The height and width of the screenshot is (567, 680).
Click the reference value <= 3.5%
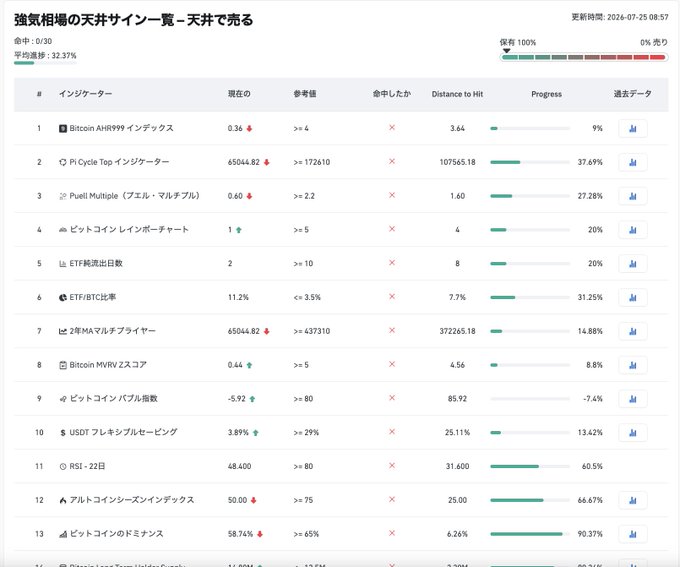[307, 298]
